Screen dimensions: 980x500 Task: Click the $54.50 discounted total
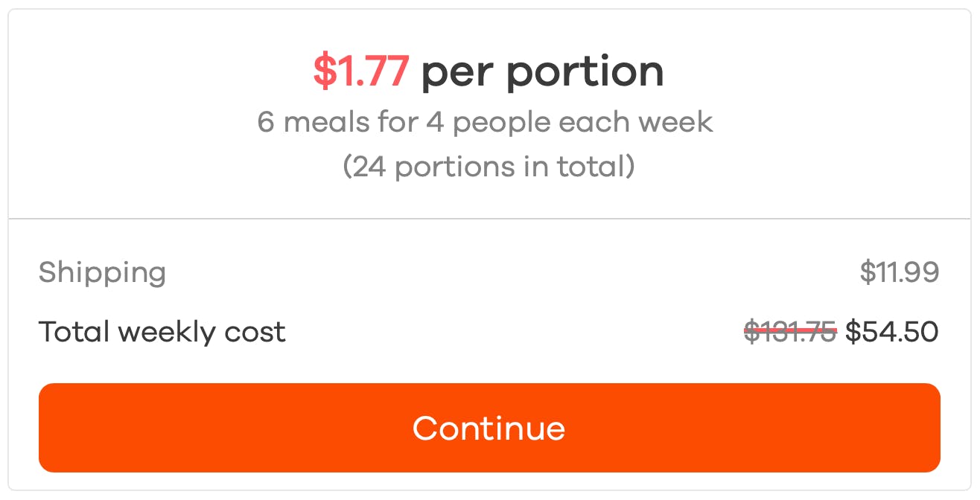(891, 332)
